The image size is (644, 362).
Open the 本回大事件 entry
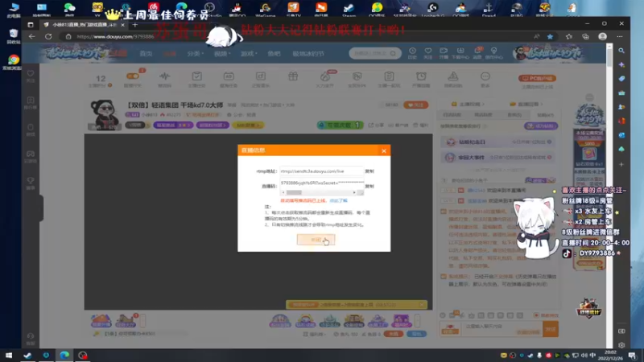497,157
